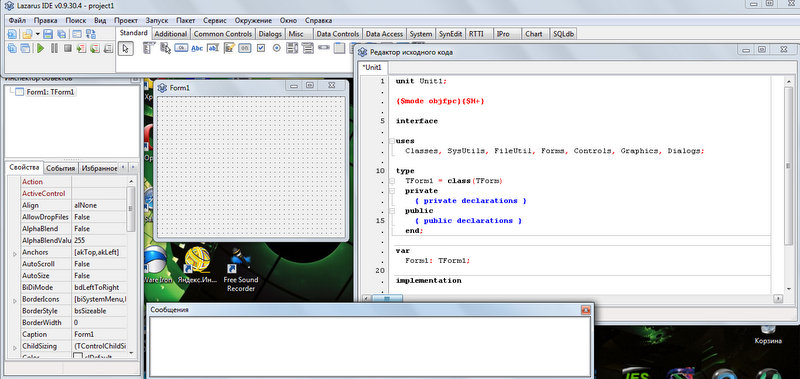Viewport: 800px width, 379px height.
Task: Pick the TButton component from palette
Action: pyautogui.click(x=181, y=48)
